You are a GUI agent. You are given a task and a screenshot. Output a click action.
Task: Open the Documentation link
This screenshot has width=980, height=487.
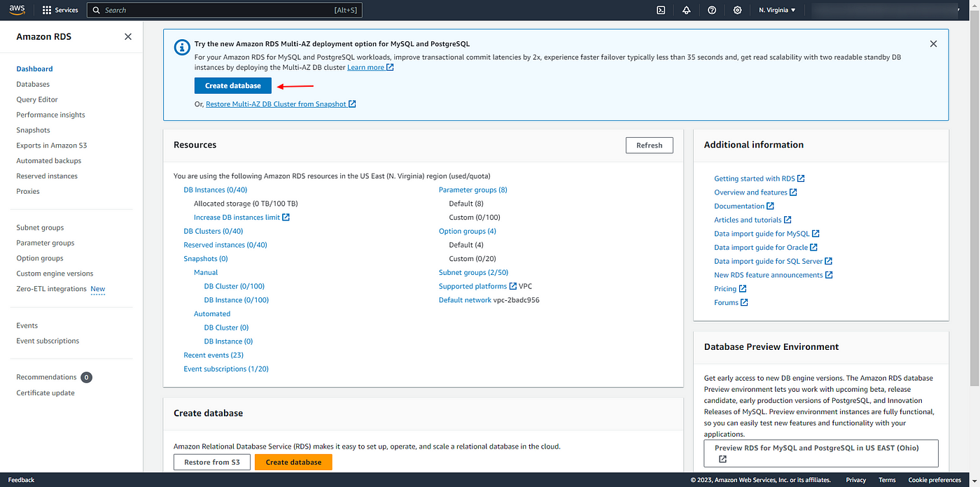coord(744,206)
